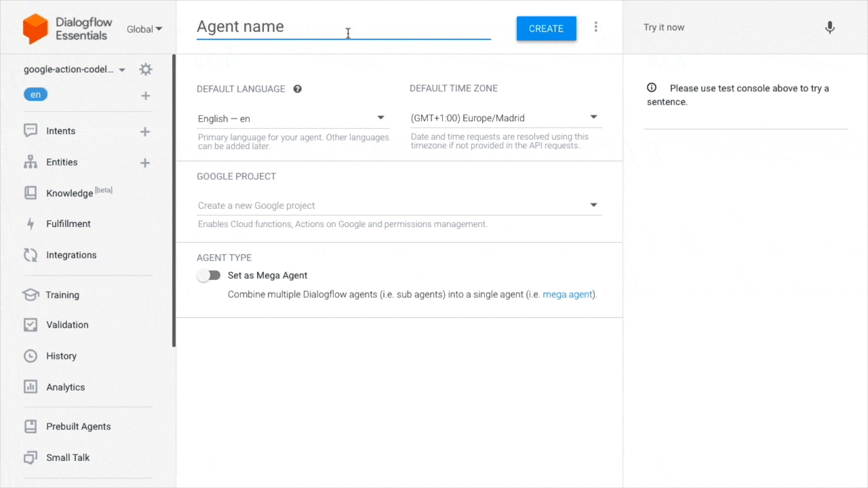
Task: Click the Training graduation cap icon
Action: (x=30, y=295)
